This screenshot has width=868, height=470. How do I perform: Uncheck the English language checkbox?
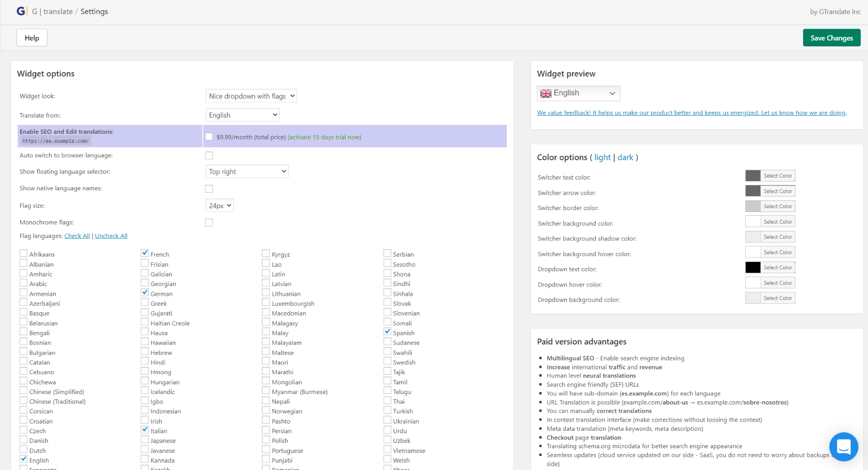[x=23, y=459]
